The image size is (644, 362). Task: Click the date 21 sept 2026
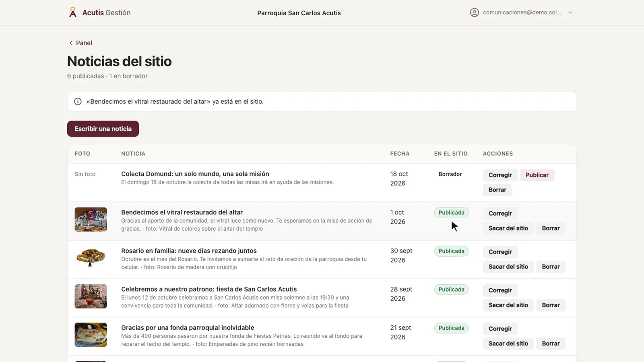400,332
